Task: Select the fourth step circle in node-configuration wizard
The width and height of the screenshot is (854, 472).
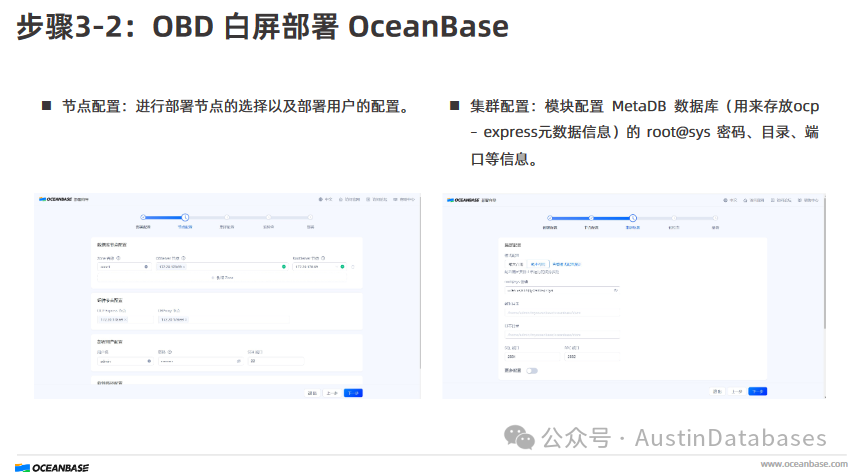Action: (x=269, y=217)
